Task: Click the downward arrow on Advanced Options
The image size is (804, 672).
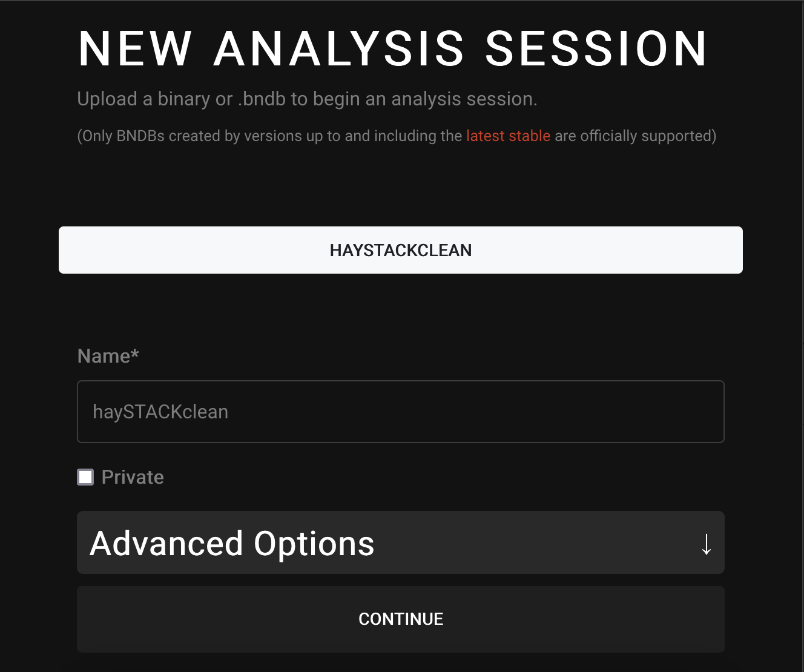Action: point(706,544)
